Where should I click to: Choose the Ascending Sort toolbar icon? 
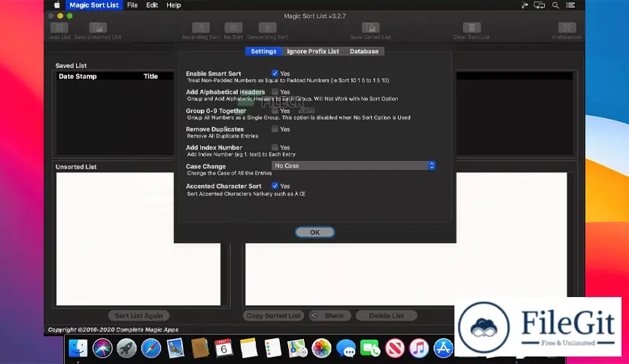point(201,28)
